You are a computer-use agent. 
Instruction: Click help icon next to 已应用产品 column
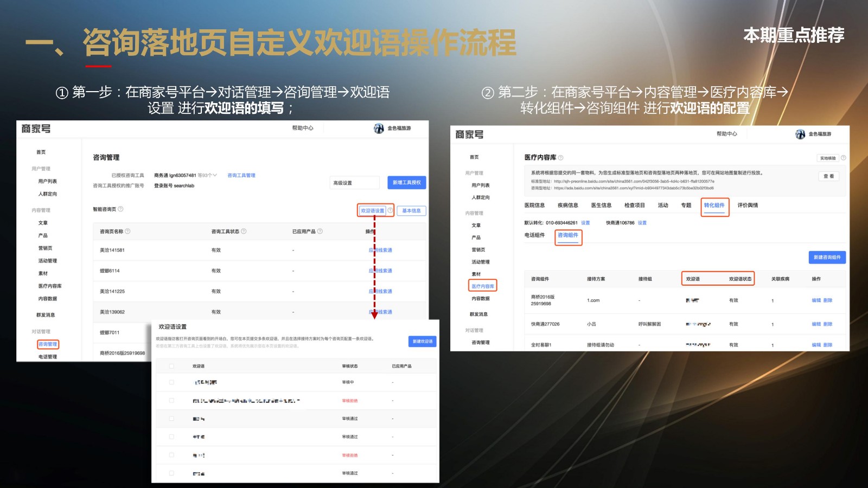pyautogui.click(x=320, y=232)
